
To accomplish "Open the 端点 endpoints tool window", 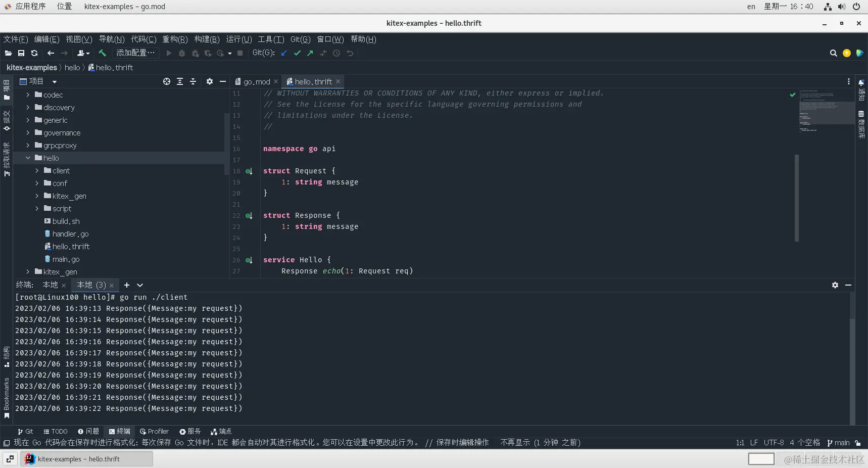I will pos(221,432).
